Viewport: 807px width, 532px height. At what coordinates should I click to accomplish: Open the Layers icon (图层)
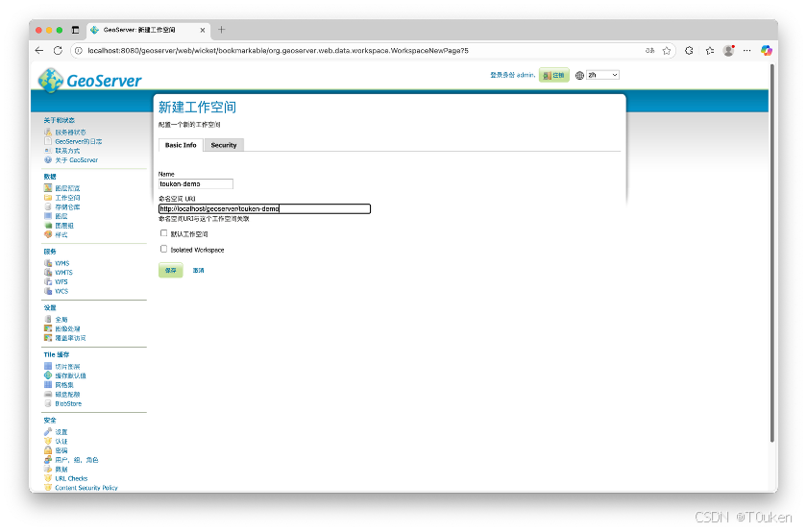point(48,216)
